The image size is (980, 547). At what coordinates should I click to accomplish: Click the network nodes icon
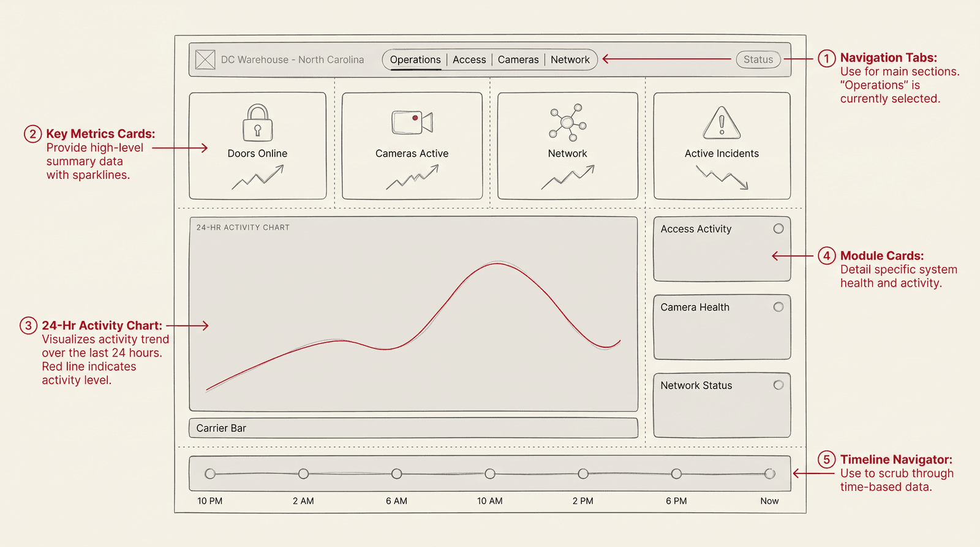click(568, 123)
